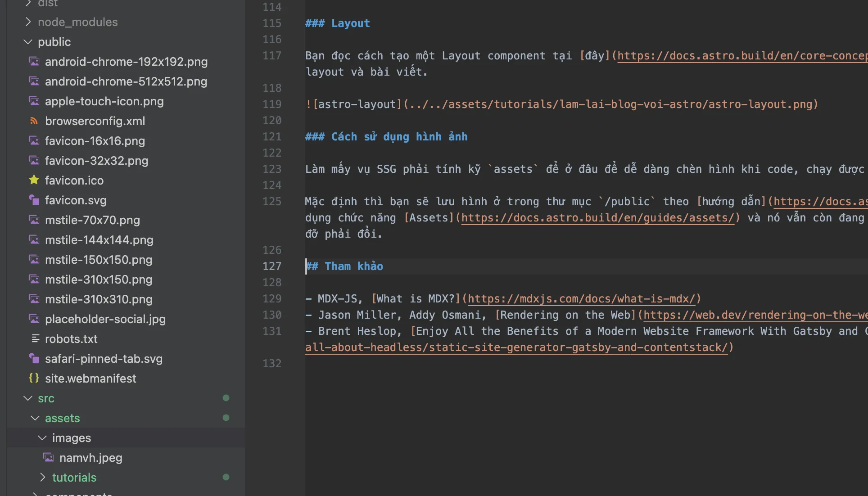
Task: Expand the tutorials folder
Action: [42, 477]
